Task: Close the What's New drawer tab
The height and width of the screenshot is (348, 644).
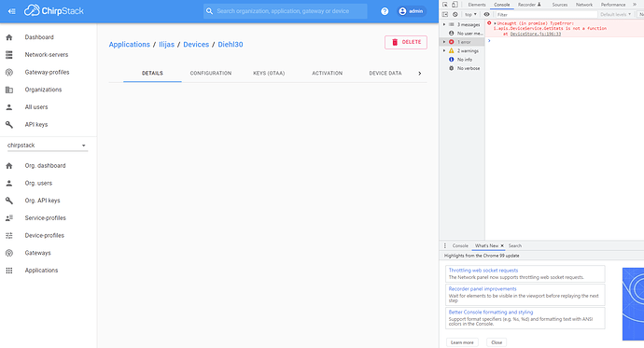Action: pyautogui.click(x=502, y=245)
